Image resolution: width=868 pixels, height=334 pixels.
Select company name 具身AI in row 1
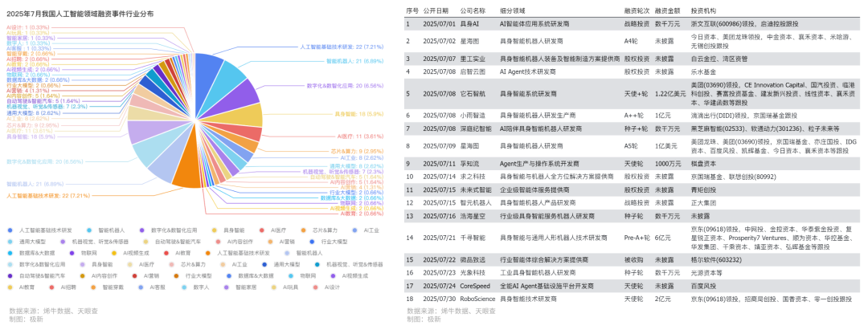pos(469,24)
